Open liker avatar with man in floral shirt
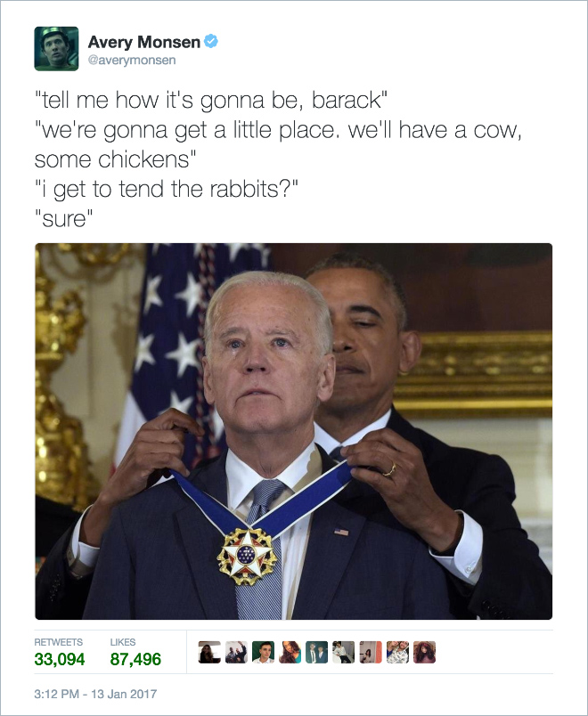588x716 pixels. [397, 652]
